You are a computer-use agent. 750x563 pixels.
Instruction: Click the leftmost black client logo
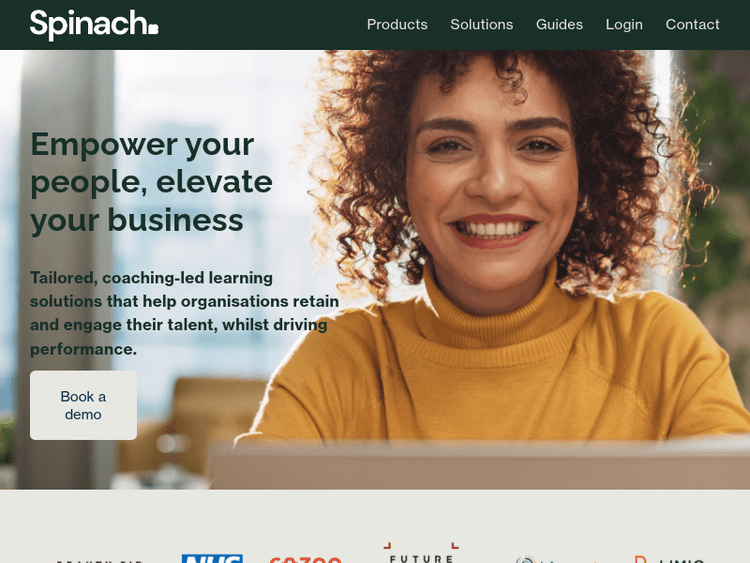click(x=99, y=561)
